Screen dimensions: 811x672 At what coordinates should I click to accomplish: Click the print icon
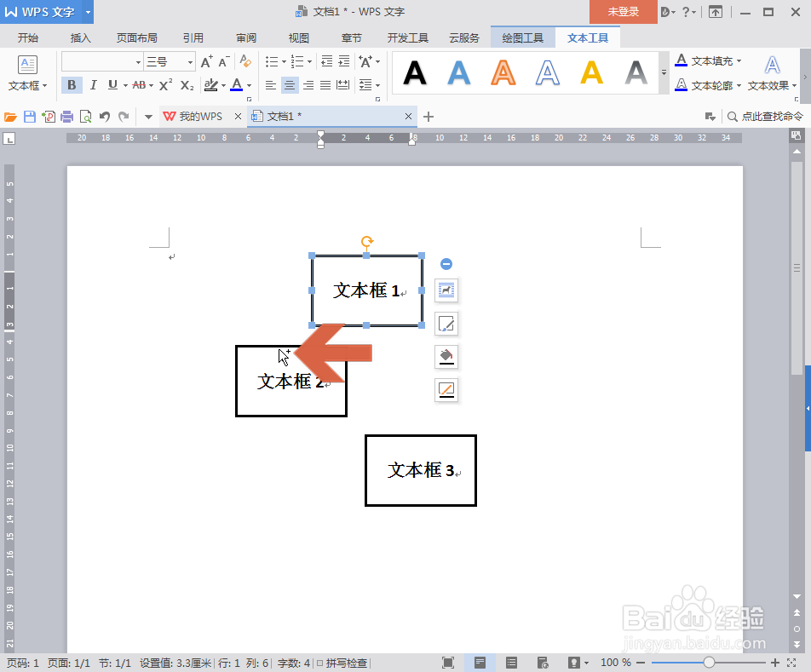pos(66,117)
